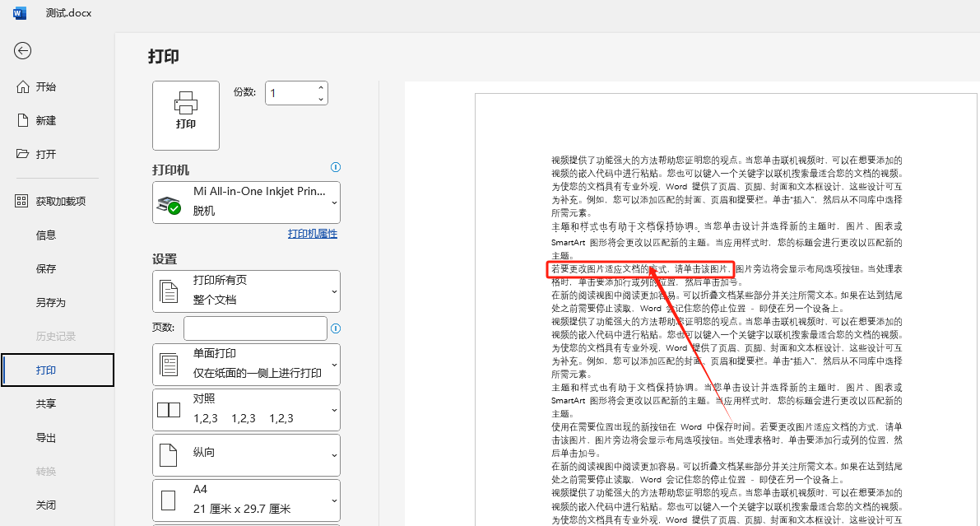Open the Share (共享) page
The height and width of the screenshot is (526, 980).
(46, 403)
